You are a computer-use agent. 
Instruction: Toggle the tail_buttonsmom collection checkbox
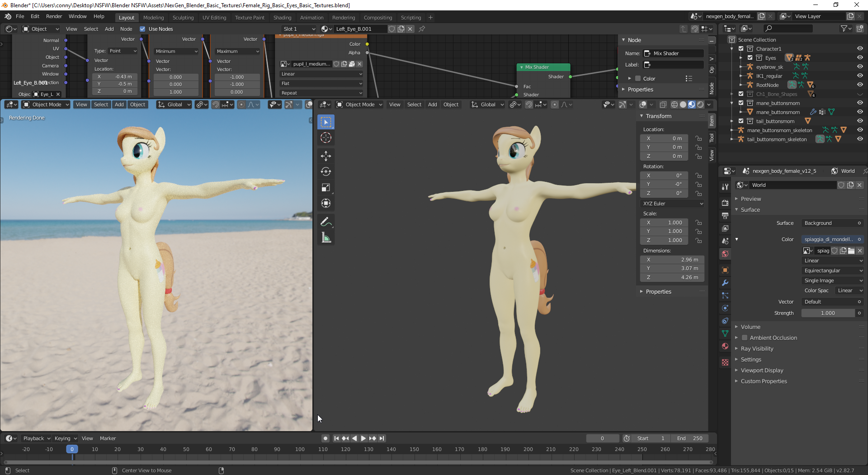click(x=741, y=121)
